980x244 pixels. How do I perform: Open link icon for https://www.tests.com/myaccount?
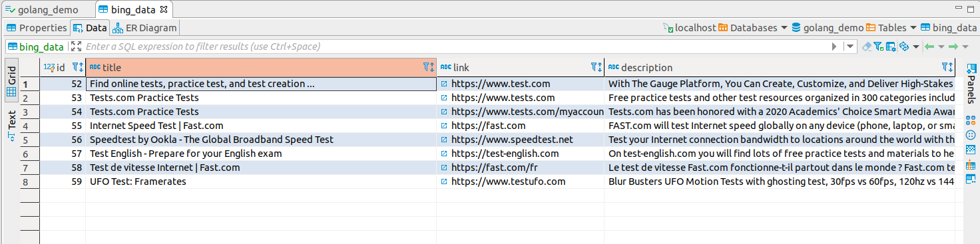(444, 112)
